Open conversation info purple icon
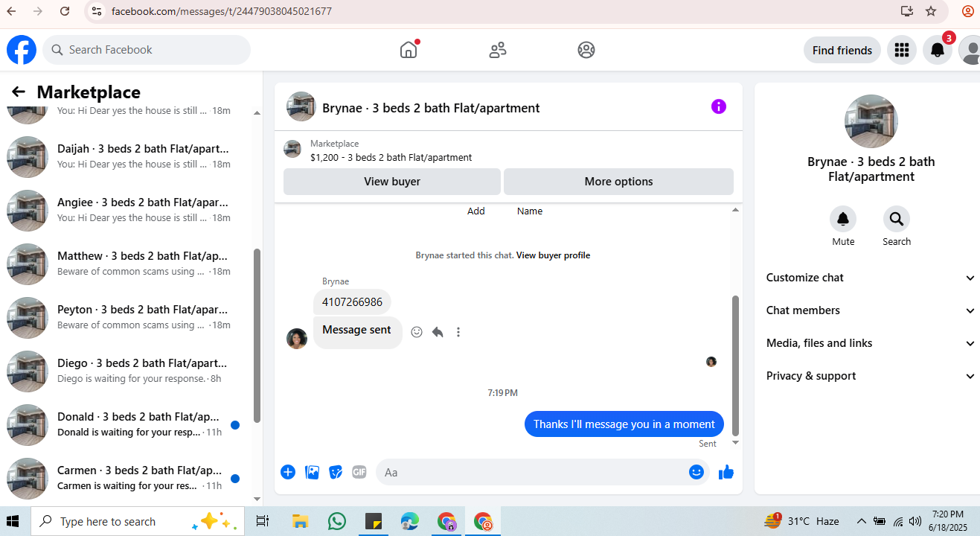 pyautogui.click(x=719, y=106)
